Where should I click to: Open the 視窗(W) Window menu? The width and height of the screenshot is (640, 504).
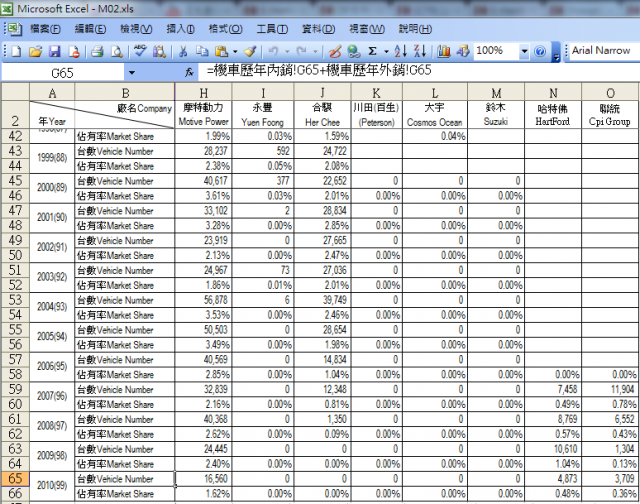tap(367, 29)
